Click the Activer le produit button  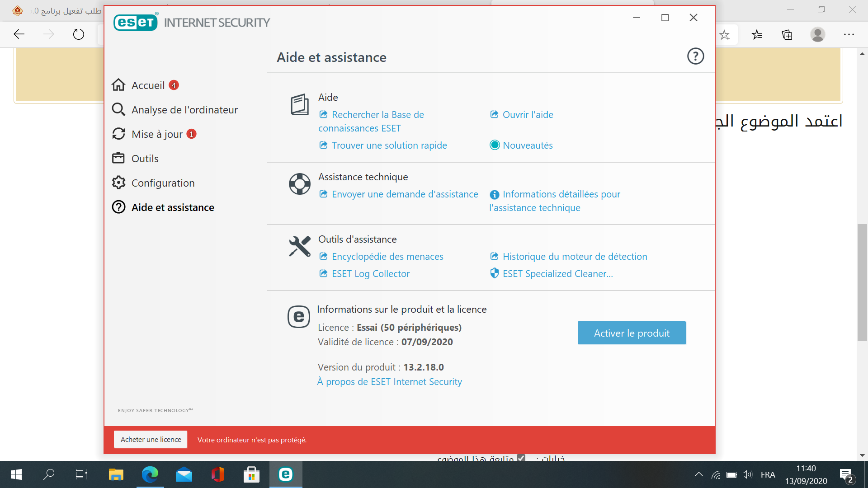click(632, 333)
